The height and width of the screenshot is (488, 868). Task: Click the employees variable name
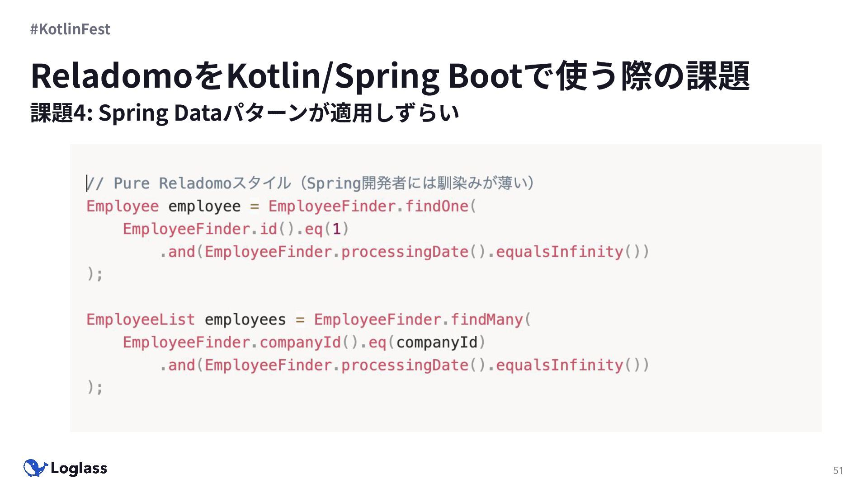[x=245, y=320]
